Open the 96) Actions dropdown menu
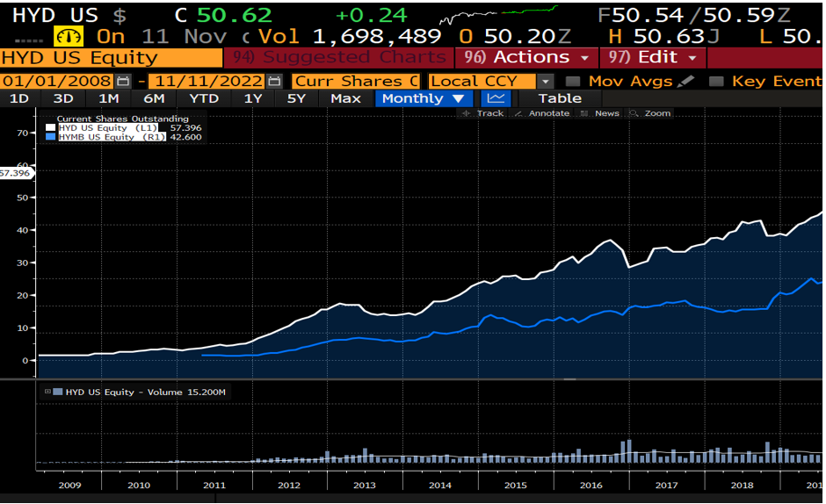The height and width of the screenshot is (504, 826). click(526, 57)
